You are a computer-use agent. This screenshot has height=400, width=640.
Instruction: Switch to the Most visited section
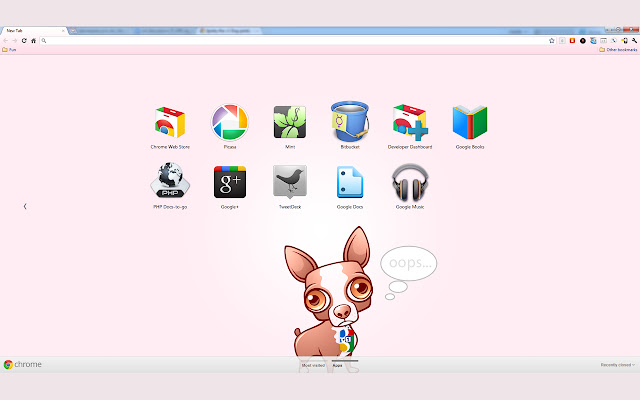313,365
